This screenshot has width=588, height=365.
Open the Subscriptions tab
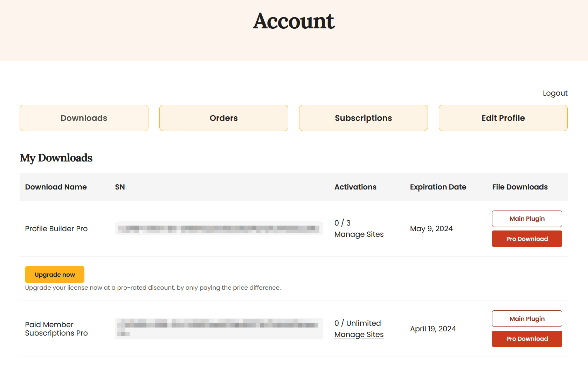(x=364, y=118)
